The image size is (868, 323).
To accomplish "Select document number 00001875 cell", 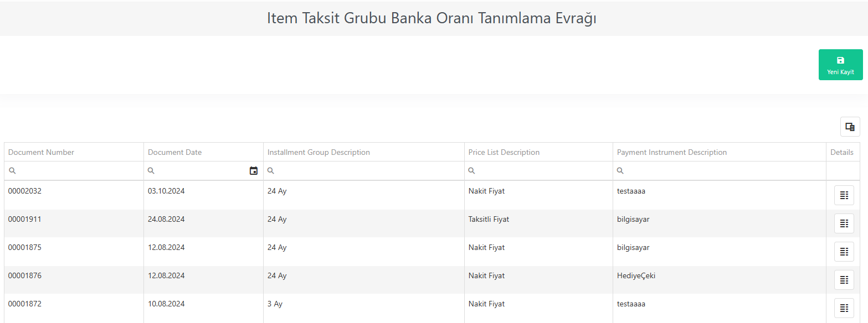I will coord(74,252).
